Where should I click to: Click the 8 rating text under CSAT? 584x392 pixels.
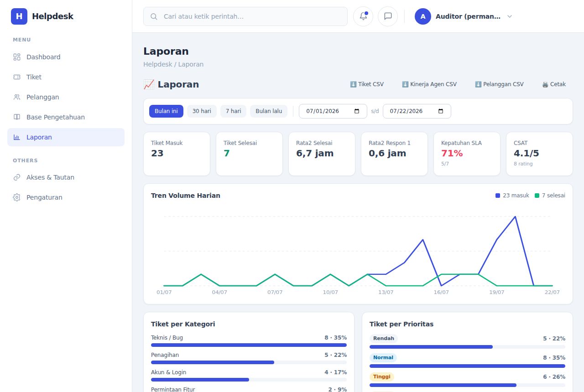[x=523, y=164]
